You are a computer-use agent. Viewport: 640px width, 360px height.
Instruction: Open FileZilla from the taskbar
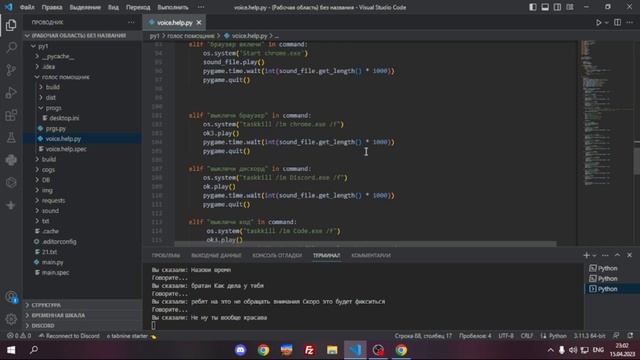pyautogui.click(x=309, y=350)
